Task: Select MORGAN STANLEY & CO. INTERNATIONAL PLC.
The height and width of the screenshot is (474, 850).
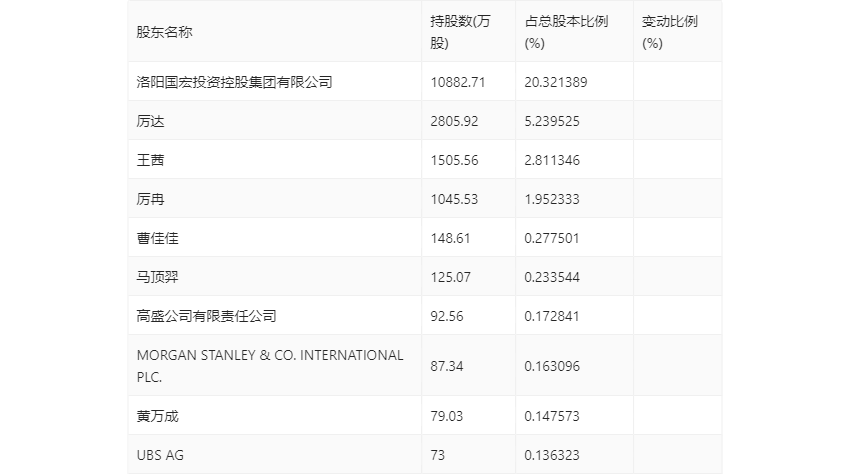Action: coord(270,366)
